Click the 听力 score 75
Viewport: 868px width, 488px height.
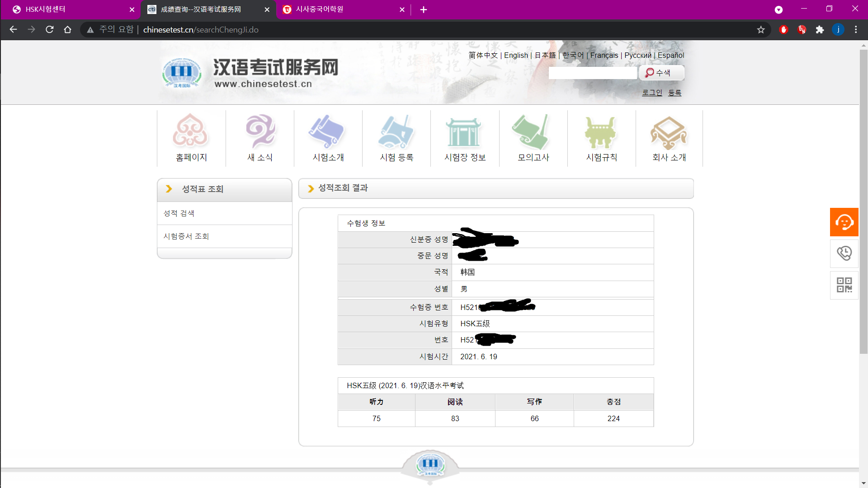tap(376, 418)
